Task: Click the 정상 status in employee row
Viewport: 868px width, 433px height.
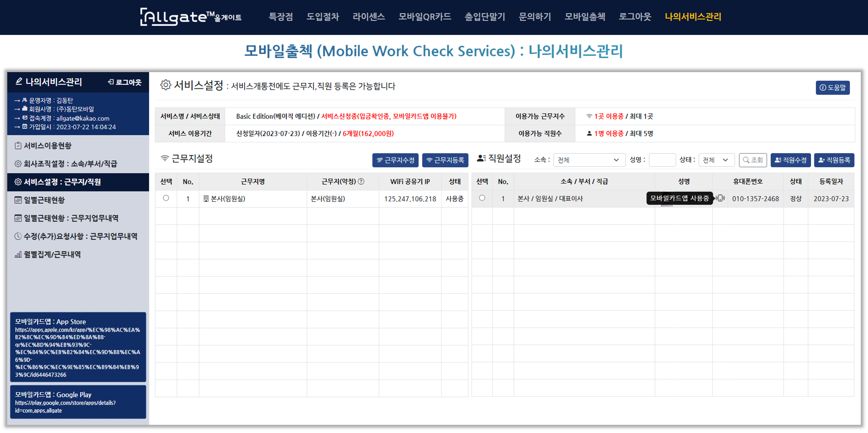Action: coord(796,199)
